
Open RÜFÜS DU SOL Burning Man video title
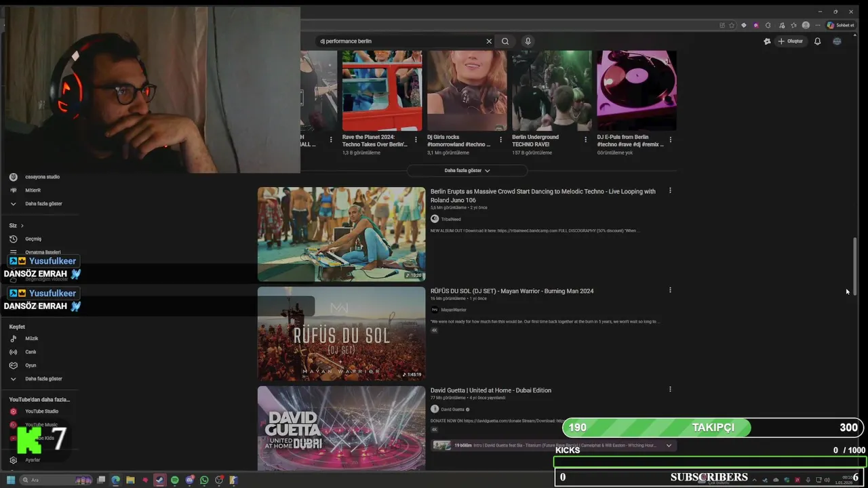point(512,291)
